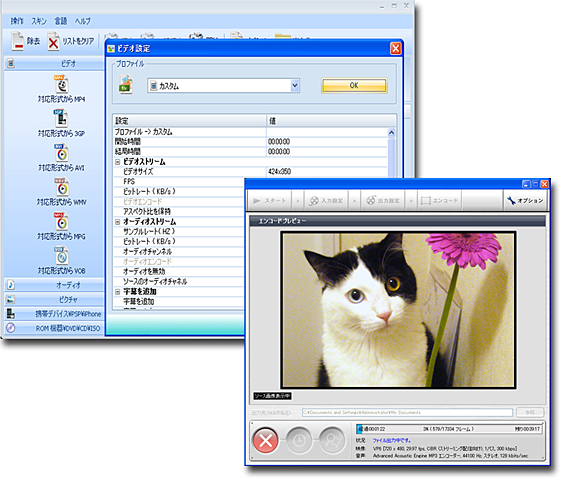The width and height of the screenshot is (565, 480).
Task: Select convert to MP4 icon in sidebar
Action: 62,84
